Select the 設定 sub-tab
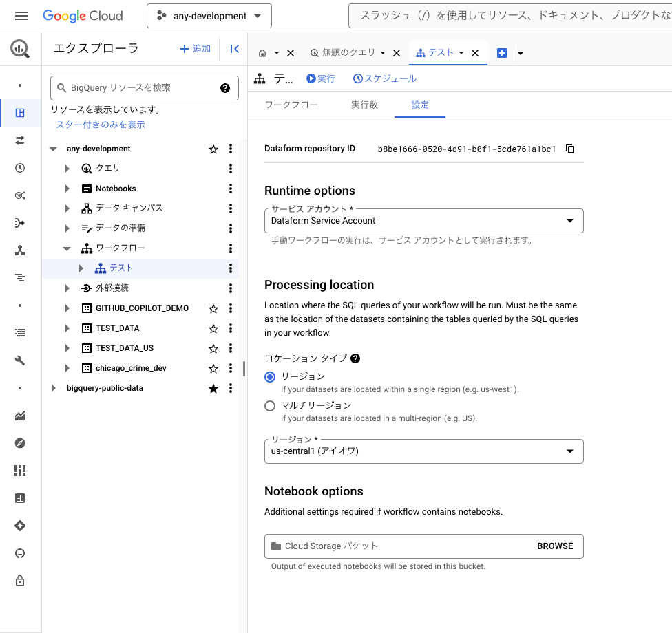 pos(420,105)
